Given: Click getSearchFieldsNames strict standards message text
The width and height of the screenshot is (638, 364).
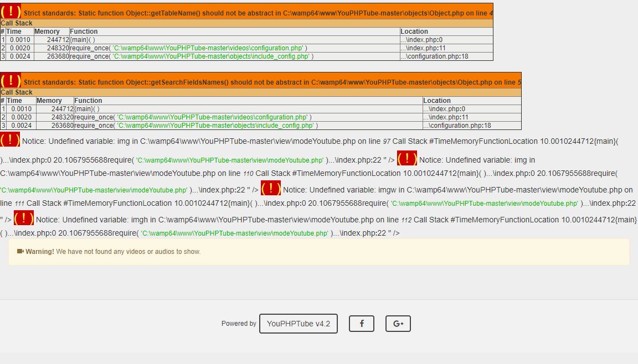Looking at the screenshot, I should point(272,82).
